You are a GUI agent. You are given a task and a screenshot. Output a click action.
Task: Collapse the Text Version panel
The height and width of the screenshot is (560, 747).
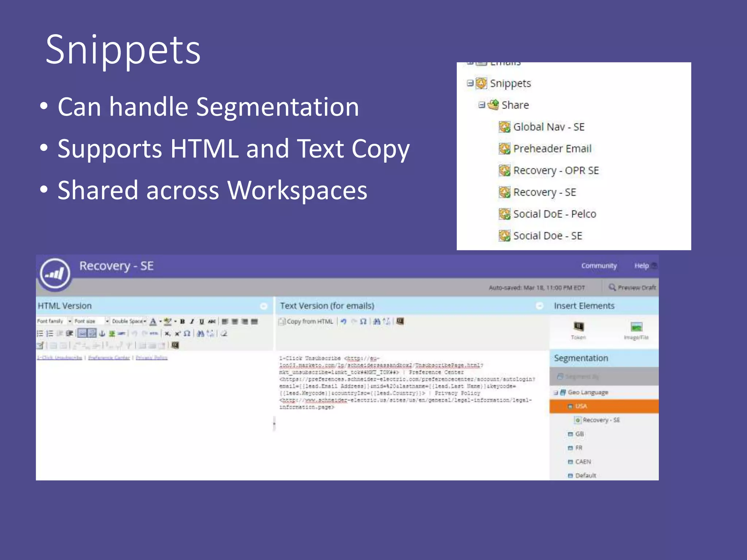click(540, 306)
